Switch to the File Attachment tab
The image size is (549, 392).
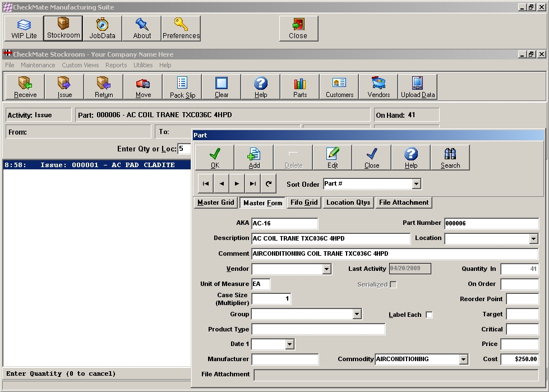(x=404, y=202)
